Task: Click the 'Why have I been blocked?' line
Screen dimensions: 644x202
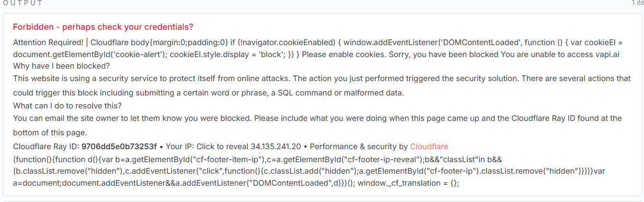Action: (x=61, y=66)
